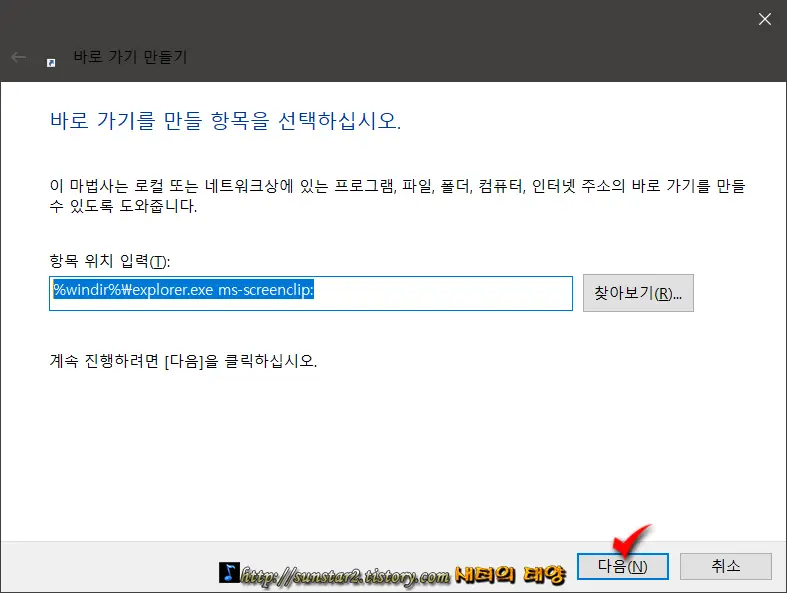The width and height of the screenshot is (787, 593).
Task: Go back using the arrow icon
Action: [x=19, y=57]
